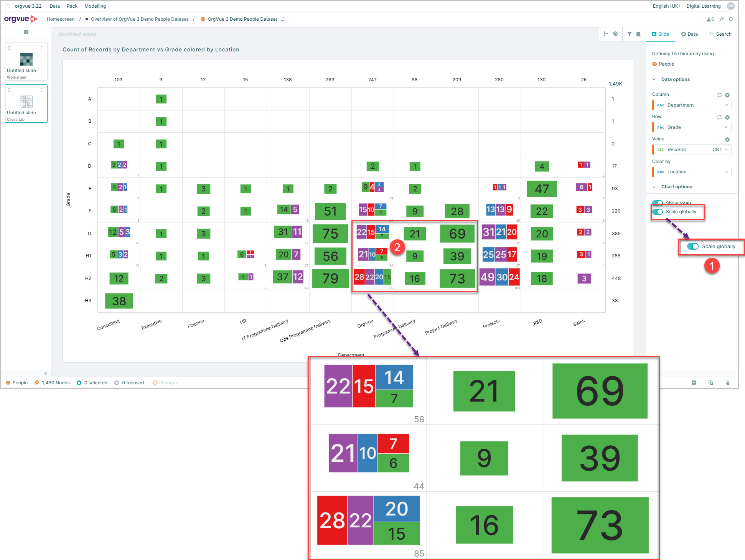Go to Homescreen breadcrumb
Image resolution: width=745 pixels, height=560 pixels.
tap(61, 19)
